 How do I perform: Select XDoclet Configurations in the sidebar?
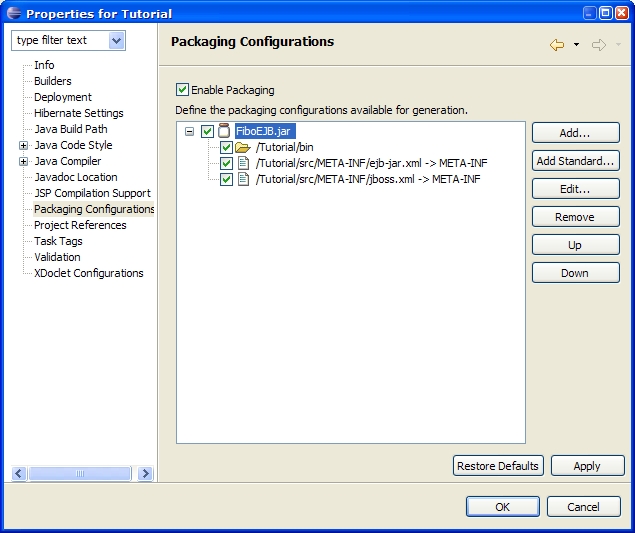tap(88, 273)
